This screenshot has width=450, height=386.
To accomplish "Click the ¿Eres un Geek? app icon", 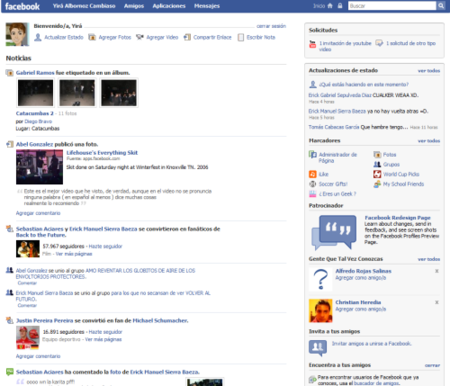I will pyautogui.click(x=312, y=194).
